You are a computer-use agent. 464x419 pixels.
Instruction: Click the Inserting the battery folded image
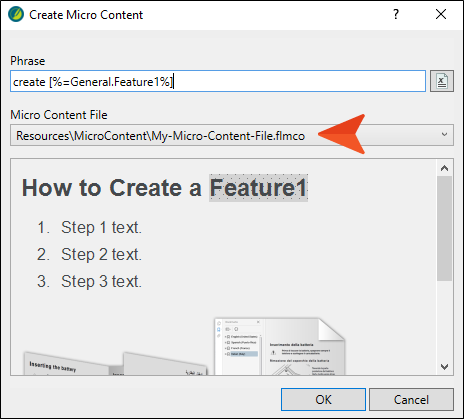coord(67,364)
